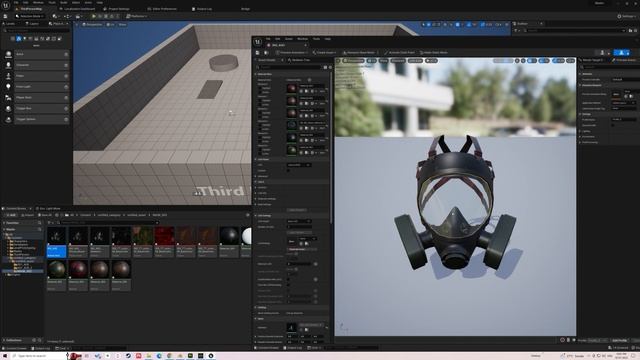Expand the Collections section in Content Browser

4,340
